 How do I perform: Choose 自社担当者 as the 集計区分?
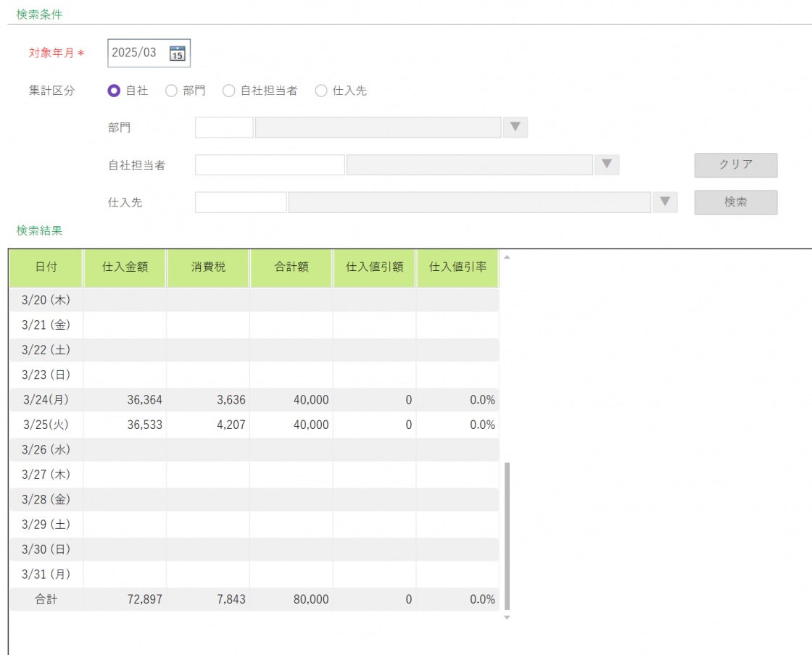229,91
